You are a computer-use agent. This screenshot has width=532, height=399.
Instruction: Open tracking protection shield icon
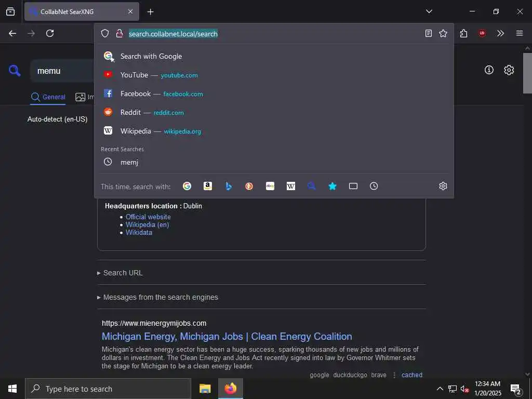click(105, 33)
